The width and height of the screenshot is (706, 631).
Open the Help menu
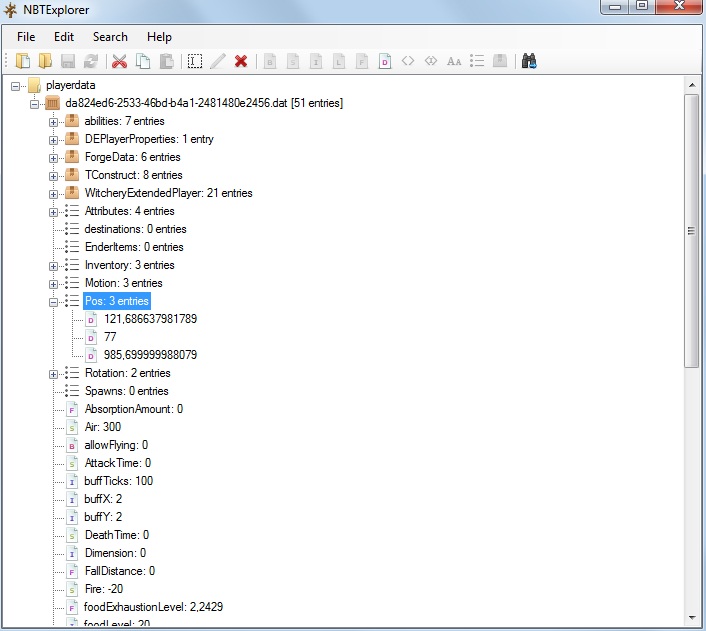[x=159, y=37]
